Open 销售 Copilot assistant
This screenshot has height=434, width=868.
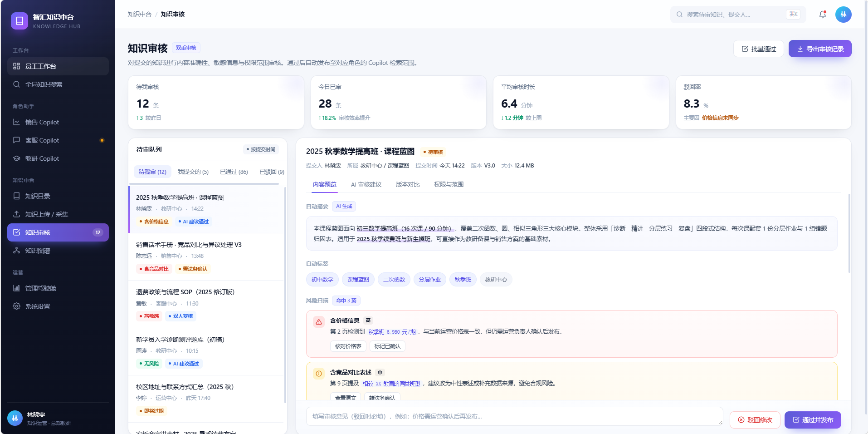pos(58,122)
